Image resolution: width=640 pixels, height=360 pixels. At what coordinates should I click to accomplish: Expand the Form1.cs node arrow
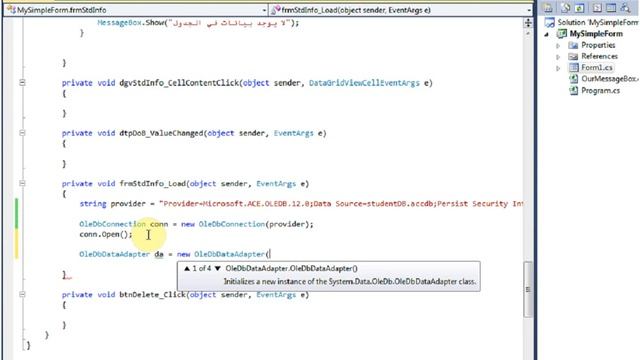click(558, 68)
